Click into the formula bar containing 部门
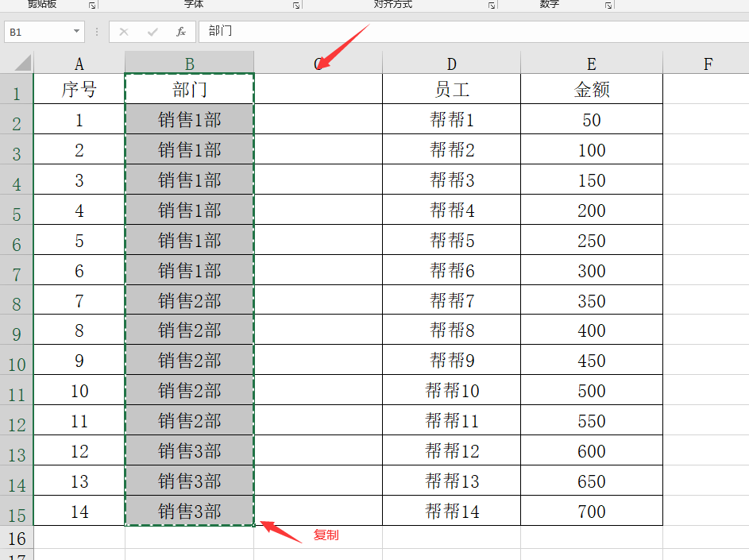 473,32
